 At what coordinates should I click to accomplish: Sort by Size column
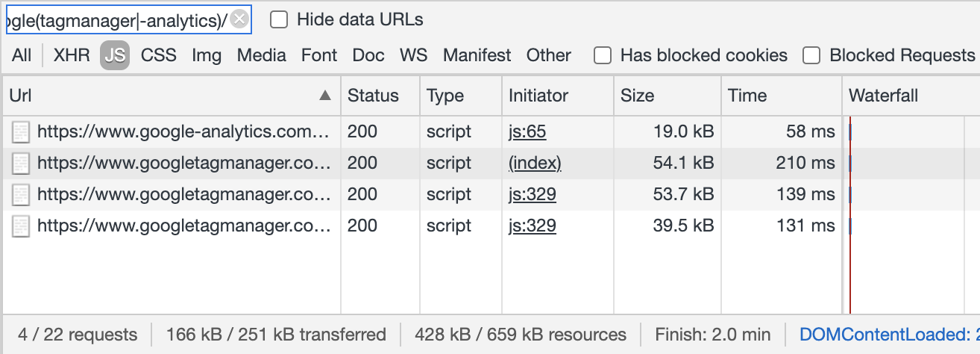[668, 96]
